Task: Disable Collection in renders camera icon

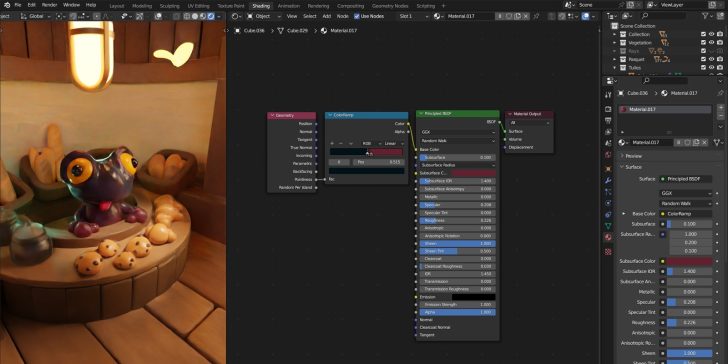Action: coord(719,34)
